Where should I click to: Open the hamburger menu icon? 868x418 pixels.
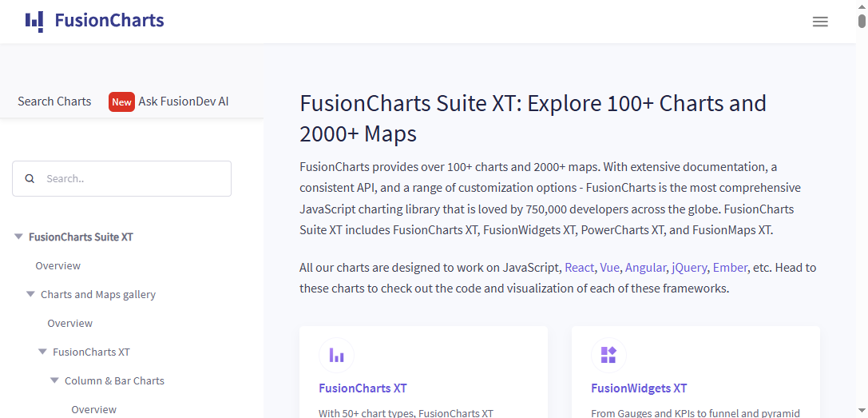click(x=820, y=22)
